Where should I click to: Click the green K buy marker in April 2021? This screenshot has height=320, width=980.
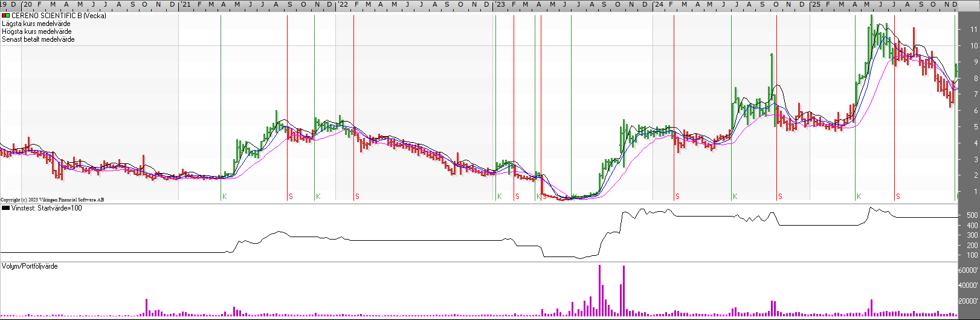[x=224, y=197]
